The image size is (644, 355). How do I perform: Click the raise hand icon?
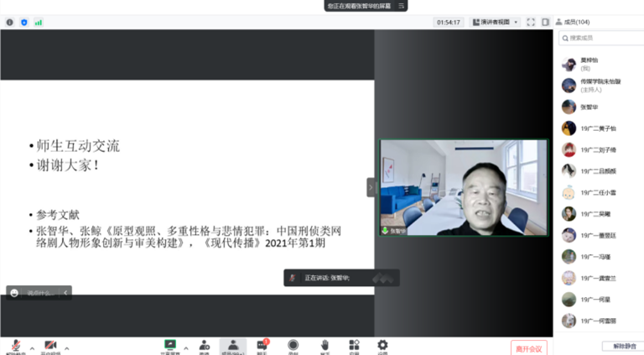click(x=324, y=346)
